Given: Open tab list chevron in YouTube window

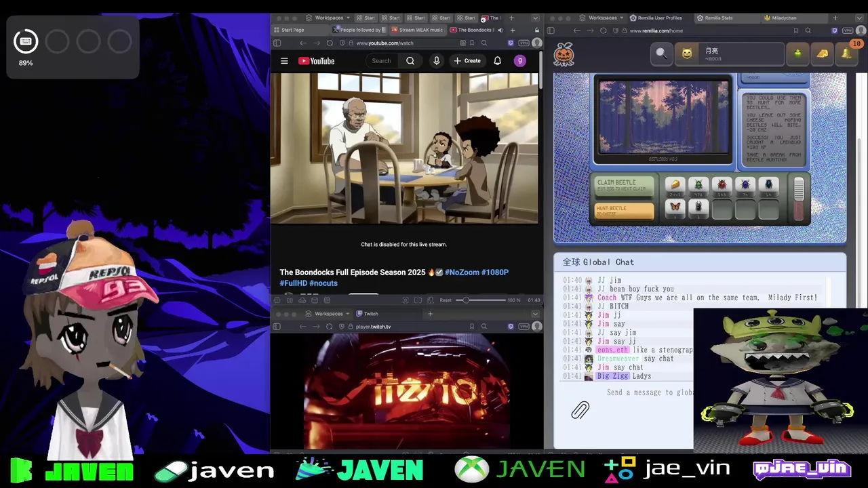Looking at the screenshot, I should point(535,18).
